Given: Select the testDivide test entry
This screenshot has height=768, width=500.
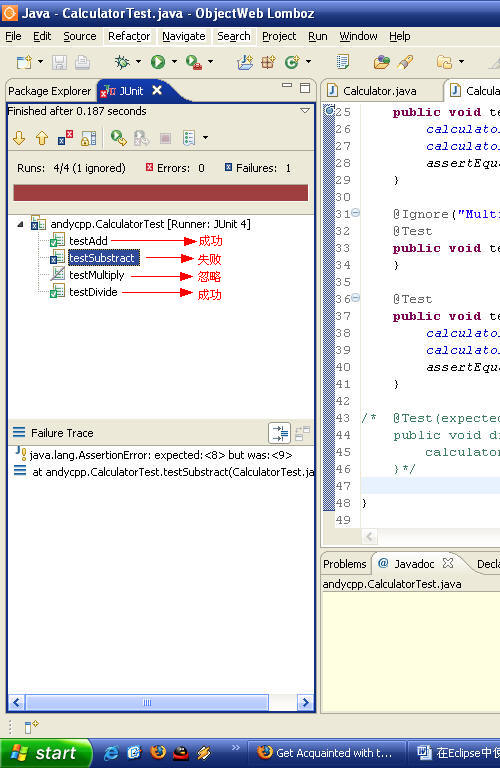Looking at the screenshot, I should [93, 292].
